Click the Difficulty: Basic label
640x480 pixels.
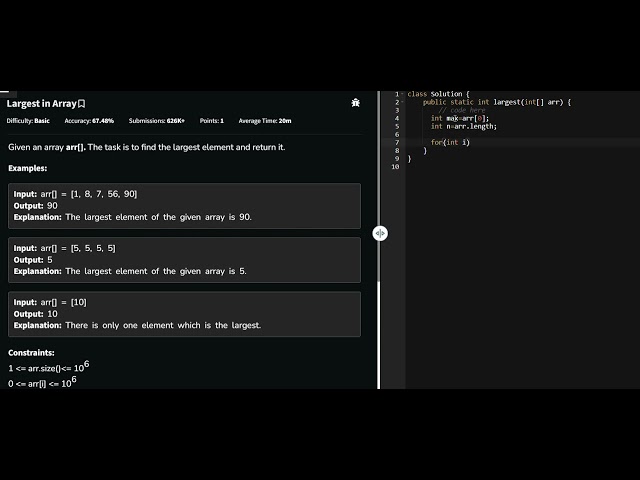(28, 121)
